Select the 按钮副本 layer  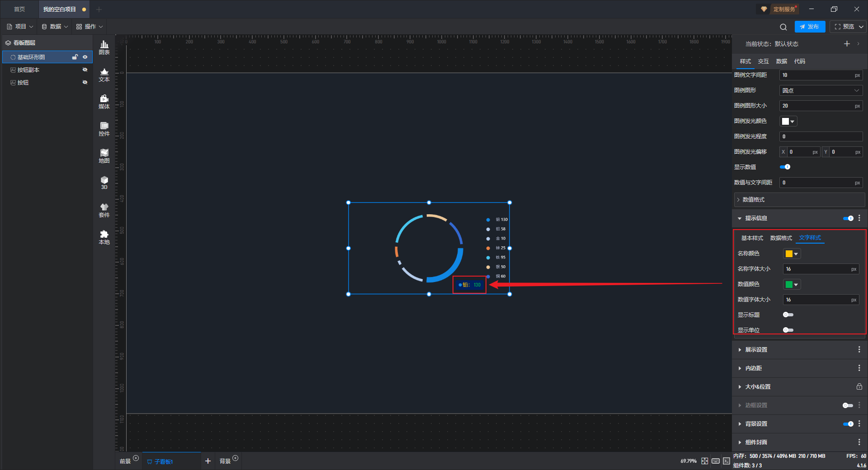[x=47, y=70]
